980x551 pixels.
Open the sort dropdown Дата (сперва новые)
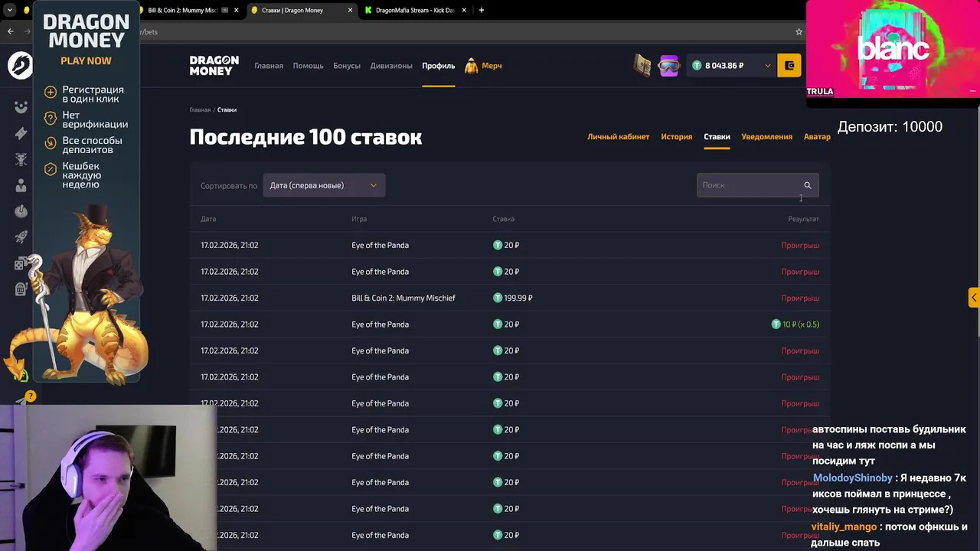[324, 185]
